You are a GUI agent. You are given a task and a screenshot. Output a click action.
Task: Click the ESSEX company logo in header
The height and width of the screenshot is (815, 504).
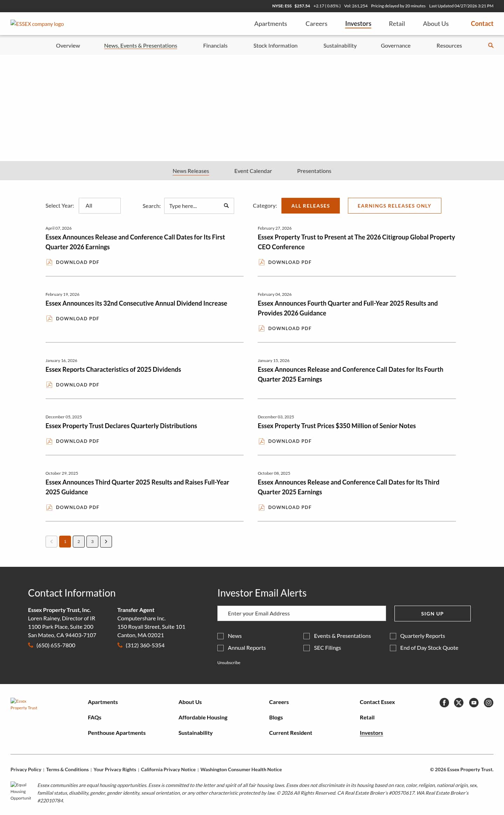37,24
